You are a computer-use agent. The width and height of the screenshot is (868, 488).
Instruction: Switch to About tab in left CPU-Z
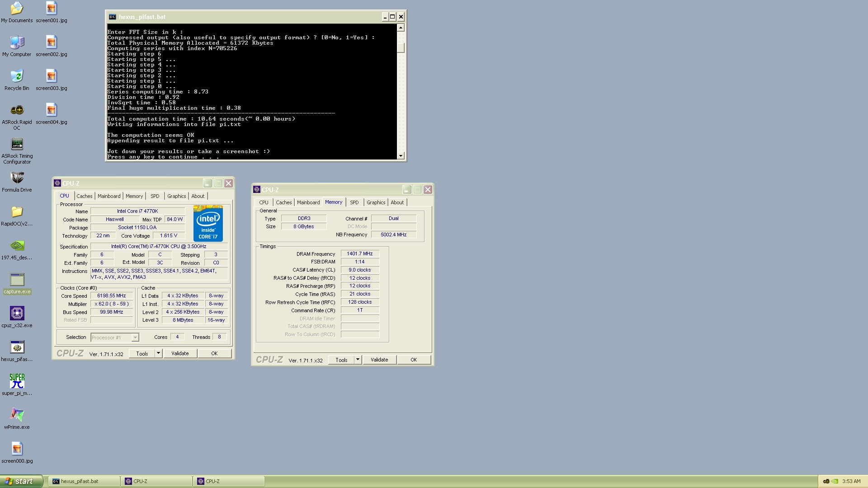[x=198, y=196]
